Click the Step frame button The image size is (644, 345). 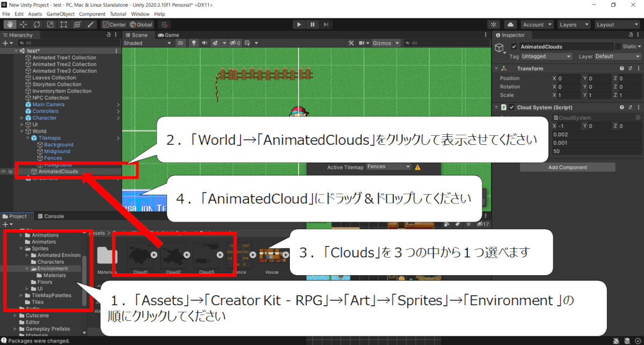click(x=325, y=24)
